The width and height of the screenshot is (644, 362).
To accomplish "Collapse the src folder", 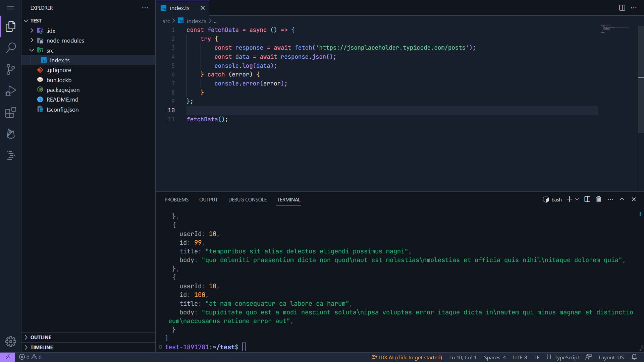I will coord(89,50).
